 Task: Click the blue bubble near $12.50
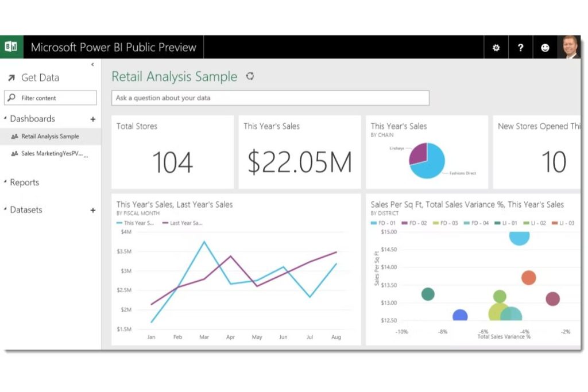[460, 315]
